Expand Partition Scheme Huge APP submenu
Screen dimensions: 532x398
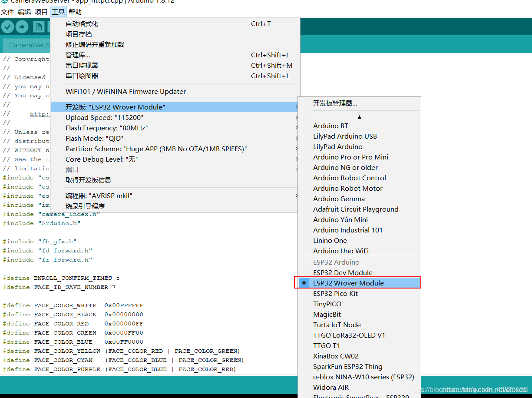pyautogui.click(x=175, y=149)
